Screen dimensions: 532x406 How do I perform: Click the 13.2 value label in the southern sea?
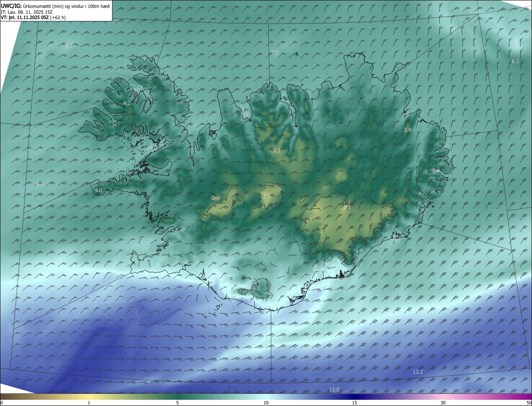point(418,372)
